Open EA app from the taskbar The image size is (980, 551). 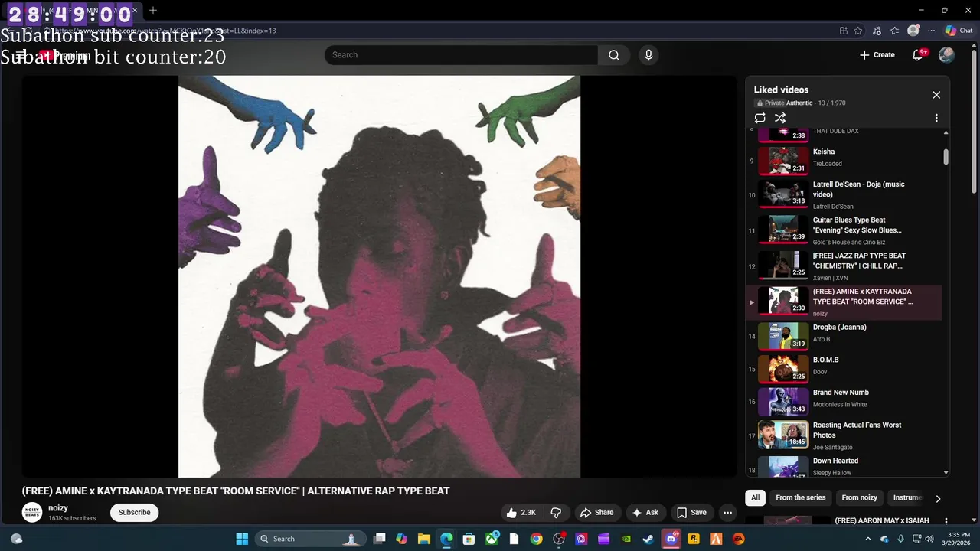point(739,539)
